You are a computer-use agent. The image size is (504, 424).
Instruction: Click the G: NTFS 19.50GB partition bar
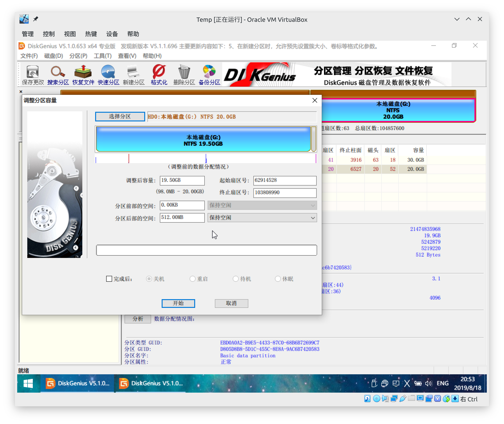(x=203, y=139)
